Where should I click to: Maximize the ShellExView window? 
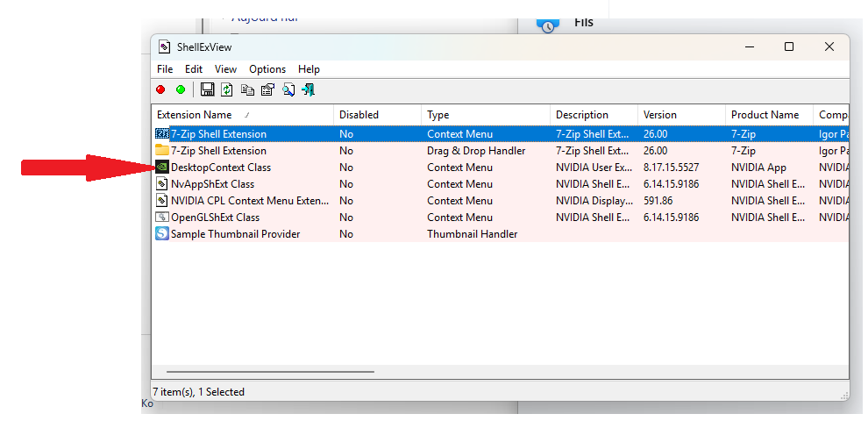pyautogui.click(x=789, y=47)
